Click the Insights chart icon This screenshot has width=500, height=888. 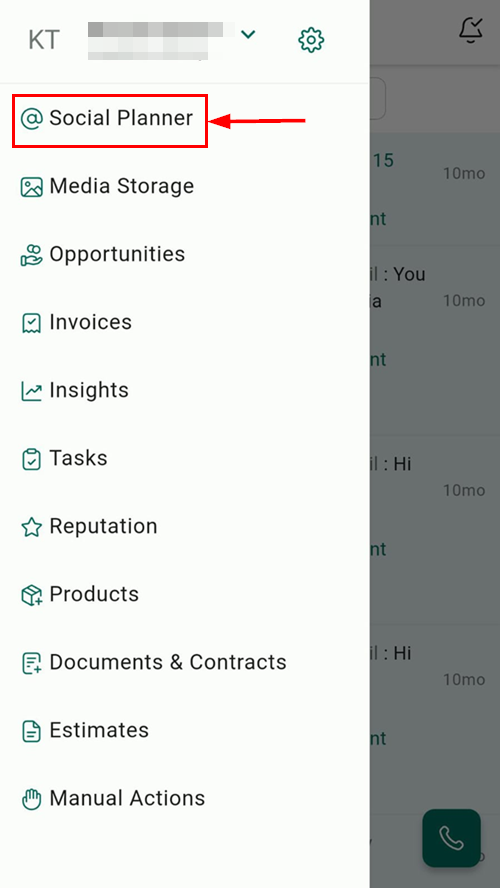tap(32, 391)
